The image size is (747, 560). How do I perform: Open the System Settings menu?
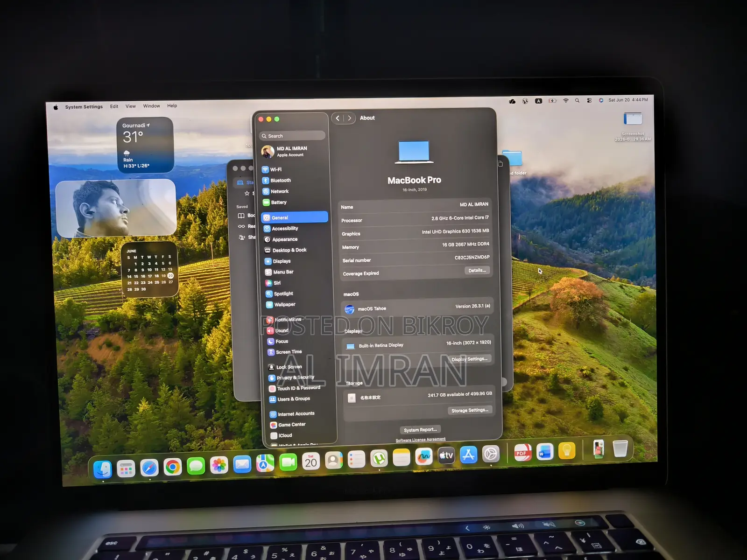84,107
